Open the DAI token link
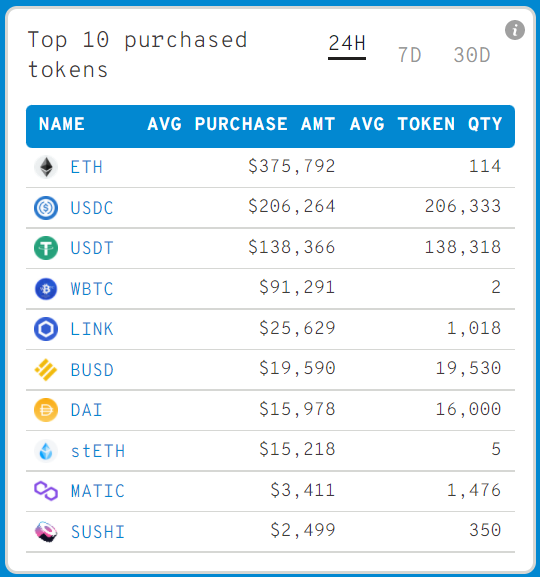The width and height of the screenshot is (540, 577). point(87,410)
